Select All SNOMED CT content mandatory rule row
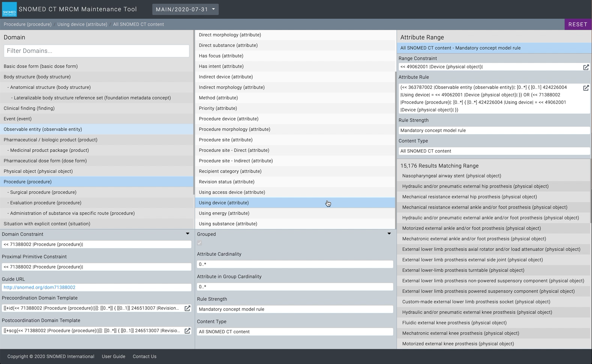592x364 pixels. coord(494,48)
